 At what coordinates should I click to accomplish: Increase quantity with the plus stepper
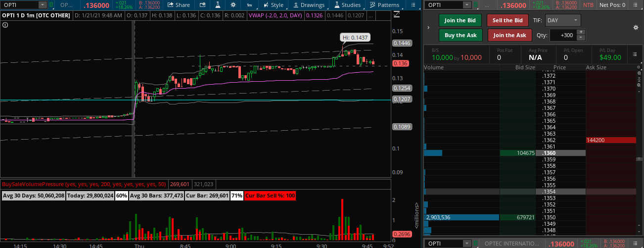point(581,32)
